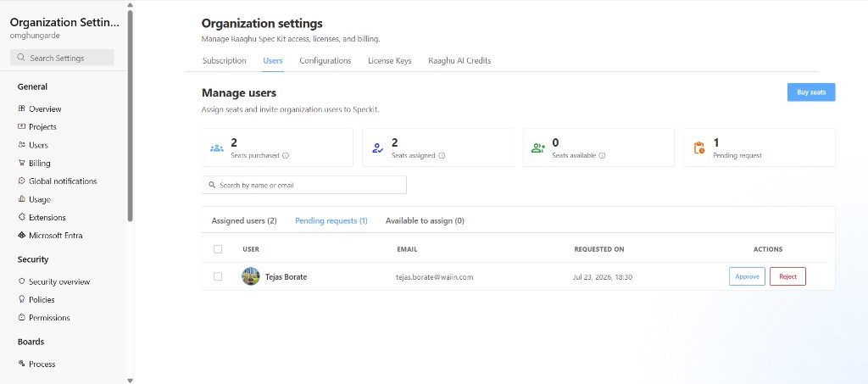Click the Security overview shield icon

(21, 281)
